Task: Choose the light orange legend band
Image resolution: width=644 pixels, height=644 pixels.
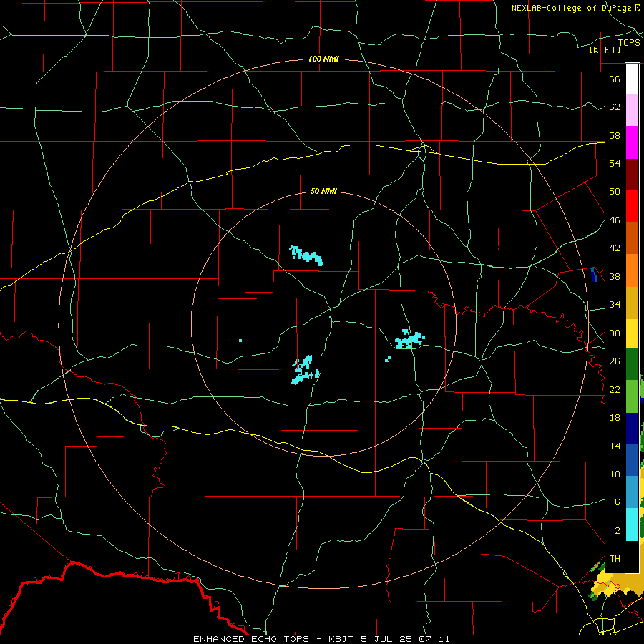Action: pos(632,270)
